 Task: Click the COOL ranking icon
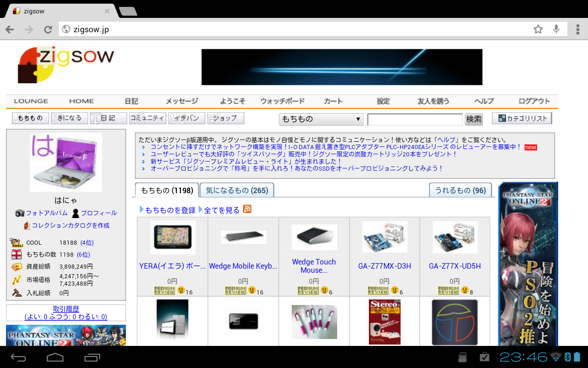17,242
